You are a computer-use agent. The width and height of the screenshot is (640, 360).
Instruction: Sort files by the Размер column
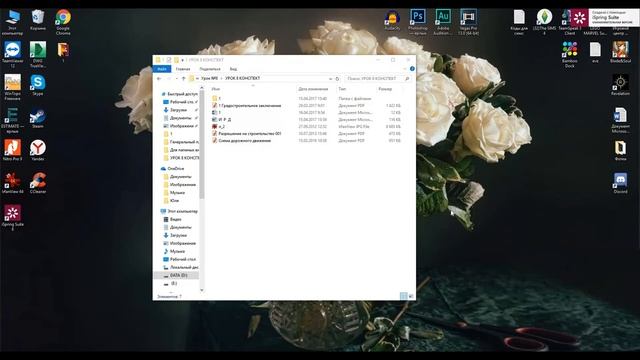pos(385,89)
